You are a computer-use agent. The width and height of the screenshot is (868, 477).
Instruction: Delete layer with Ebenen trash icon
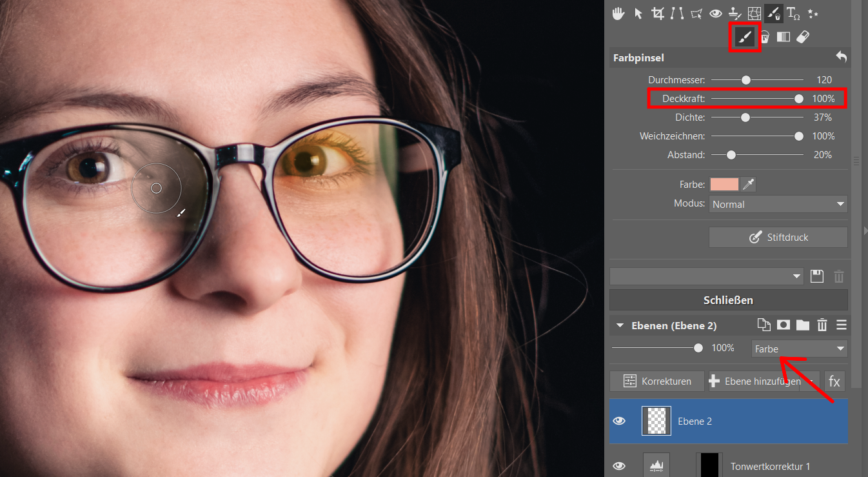822,325
